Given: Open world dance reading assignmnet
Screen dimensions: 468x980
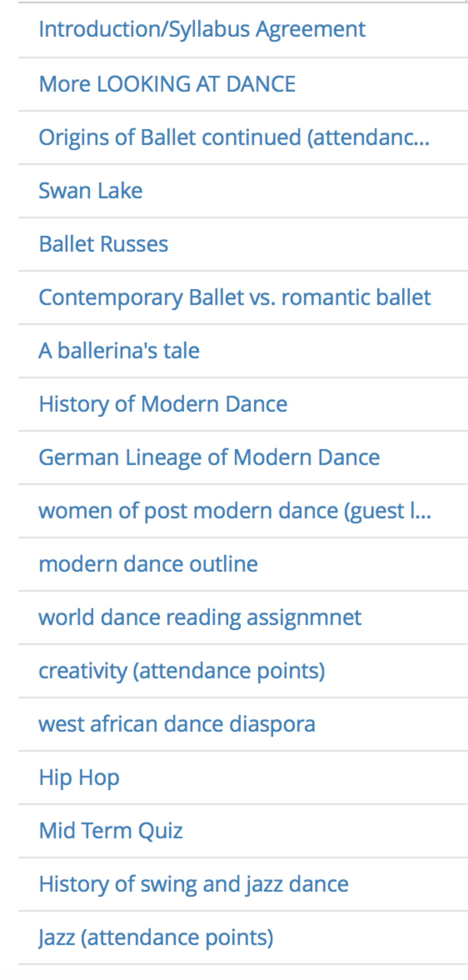Looking at the screenshot, I should point(200,617).
